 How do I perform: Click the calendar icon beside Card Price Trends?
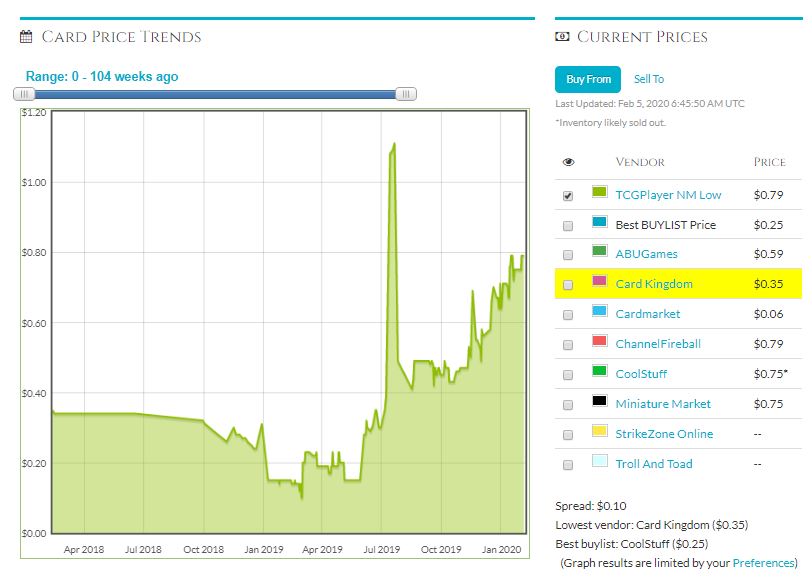click(x=26, y=37)
